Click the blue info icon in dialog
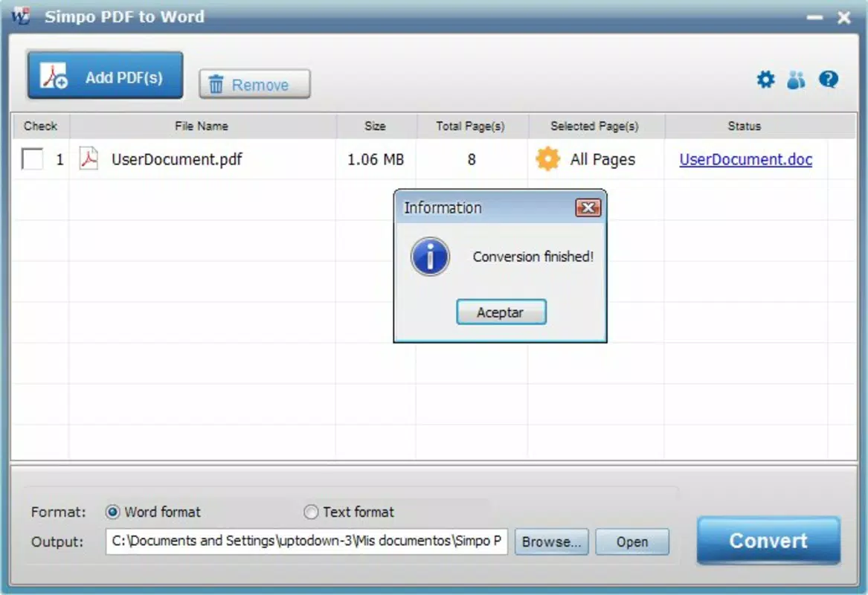This screenshot has width=868, height=595. [x=430, y=257]
